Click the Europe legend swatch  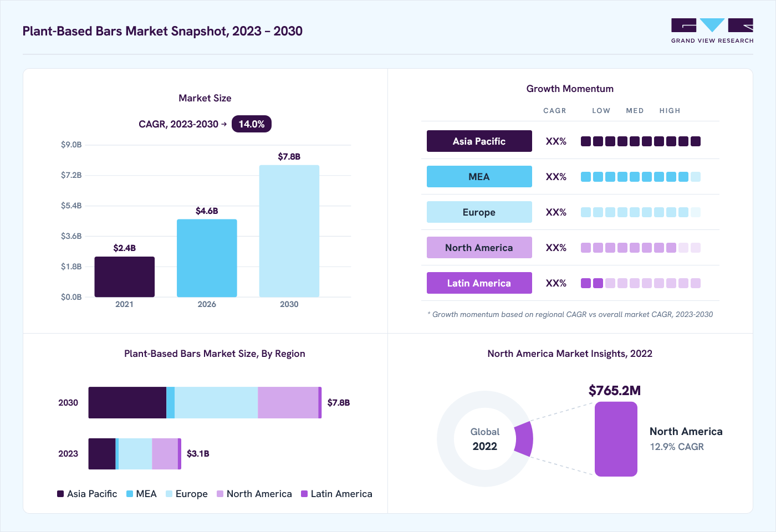(x=169, y=494)
